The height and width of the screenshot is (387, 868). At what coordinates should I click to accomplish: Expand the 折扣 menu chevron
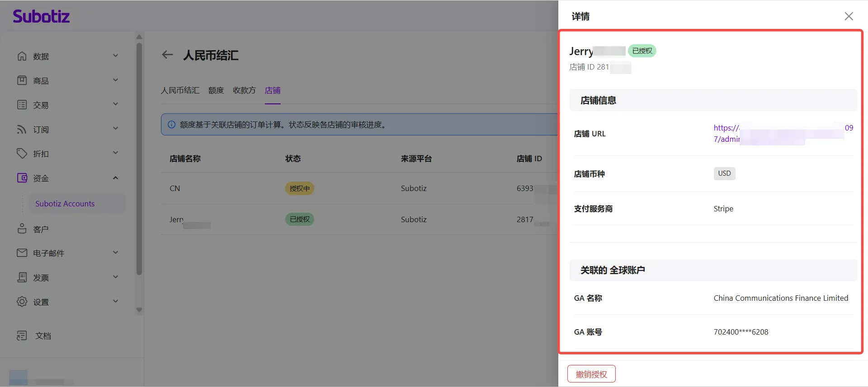click(x=115, y=153)
